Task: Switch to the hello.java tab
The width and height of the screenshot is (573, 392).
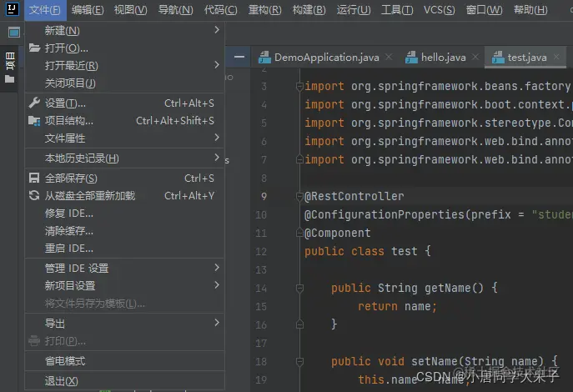Action: click(443, 58)
